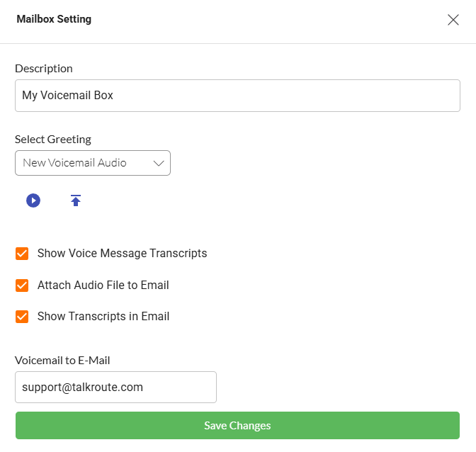
Task: Close the Mailbox Setting dialog
Action: [453, 20]
